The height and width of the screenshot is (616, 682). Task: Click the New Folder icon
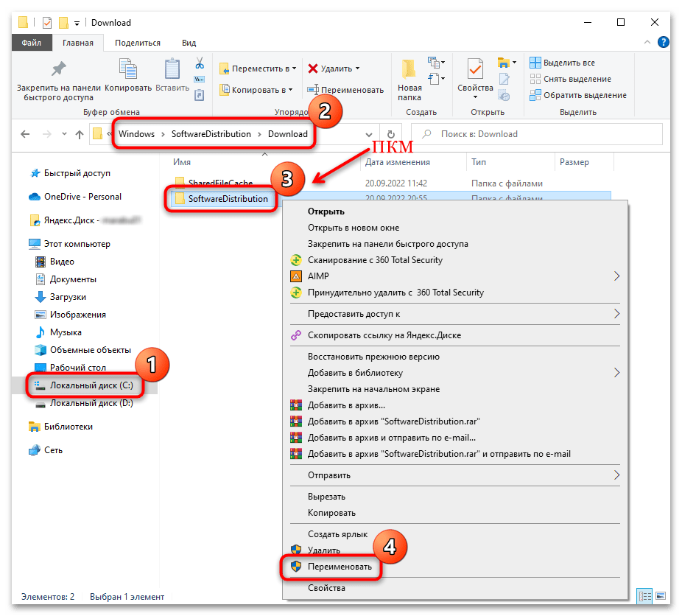[409, 70]
